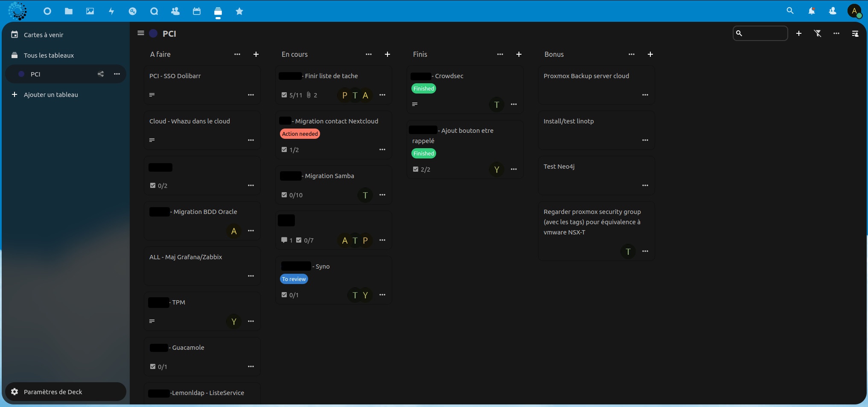Open the Nextcloud dashboard icon

tap(47, 11)
